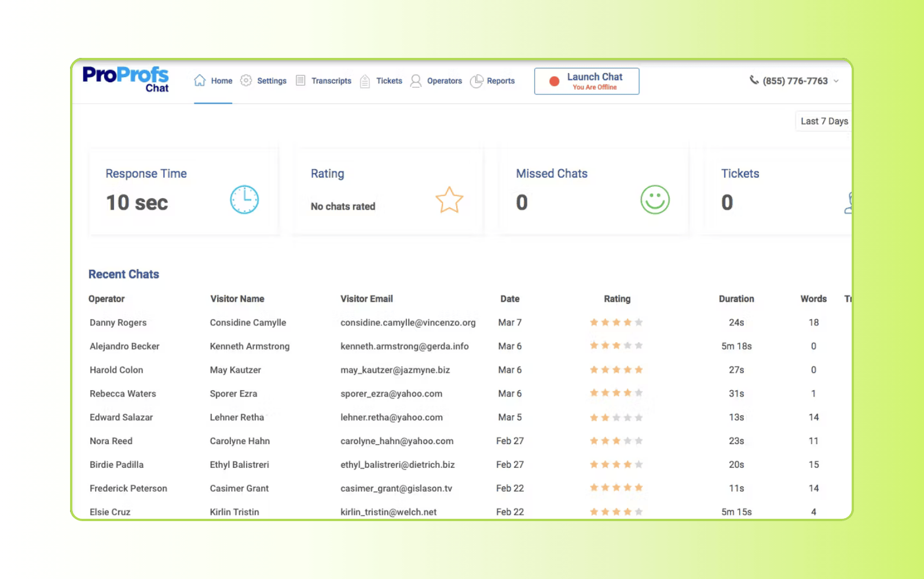This screenshot has width=924, height=579.
Task: Select operator Frederick Peterson
Action: coord(129,489)
